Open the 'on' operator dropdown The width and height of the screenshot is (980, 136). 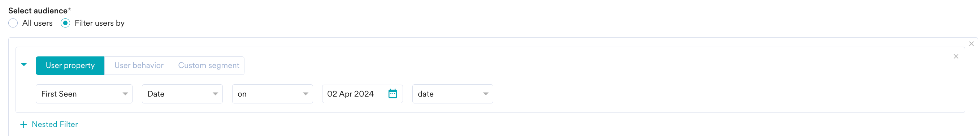[272, 94]
